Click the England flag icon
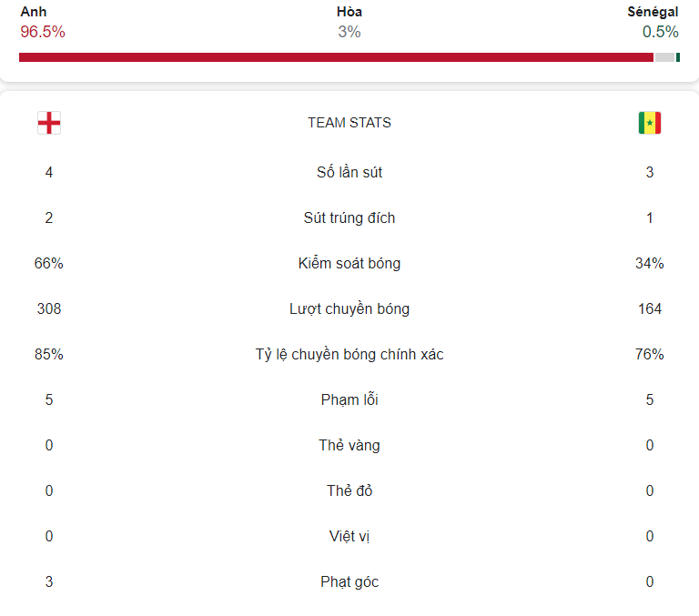Screen dimensions: 699x616 (x=49, y=123)
